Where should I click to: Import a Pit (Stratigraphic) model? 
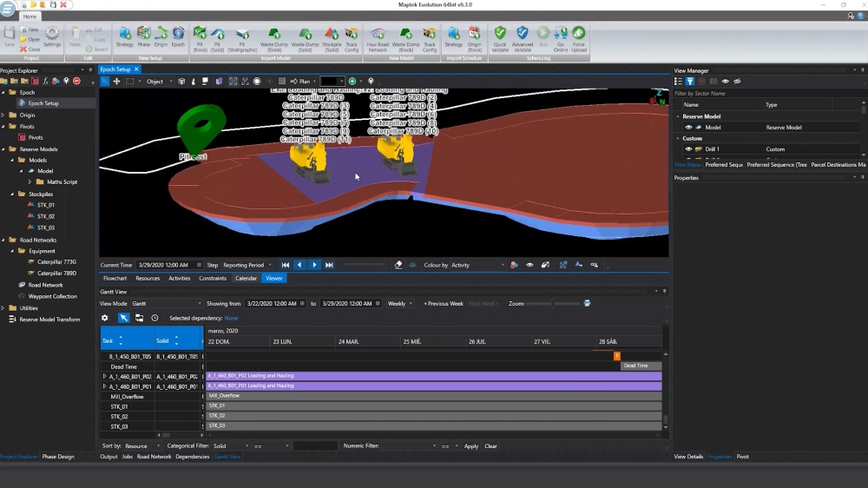(x=242, y=39)
